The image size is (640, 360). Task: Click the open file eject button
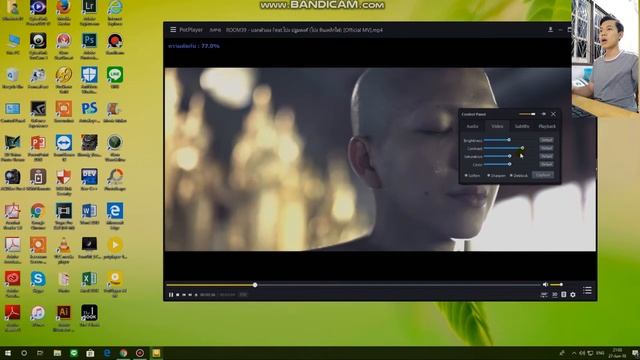click(196, 295)
